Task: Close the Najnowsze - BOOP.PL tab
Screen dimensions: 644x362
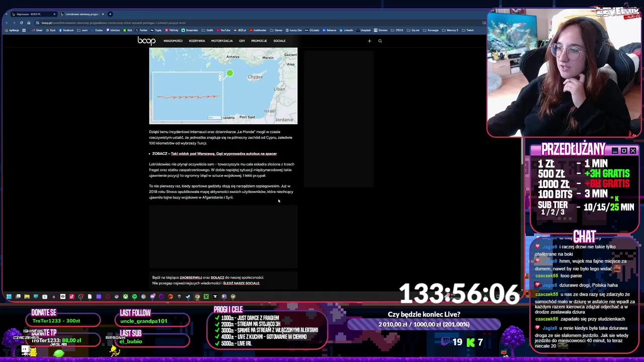Action: [x=54, y=14]
